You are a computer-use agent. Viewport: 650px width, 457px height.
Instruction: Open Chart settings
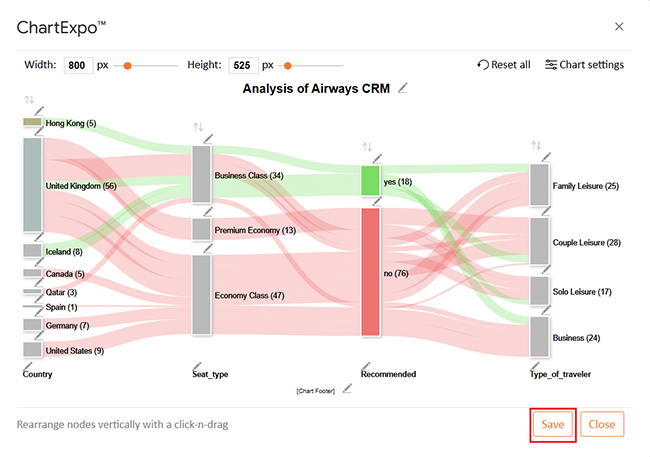584,65
